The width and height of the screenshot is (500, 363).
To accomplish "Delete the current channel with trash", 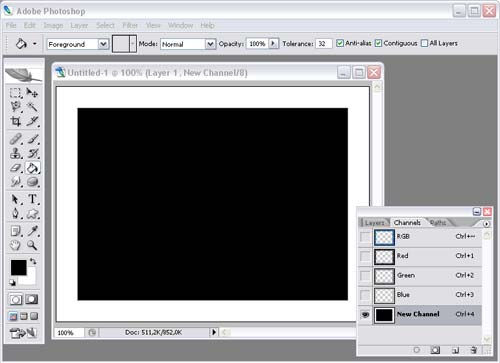I will click(x=474, y=350).
